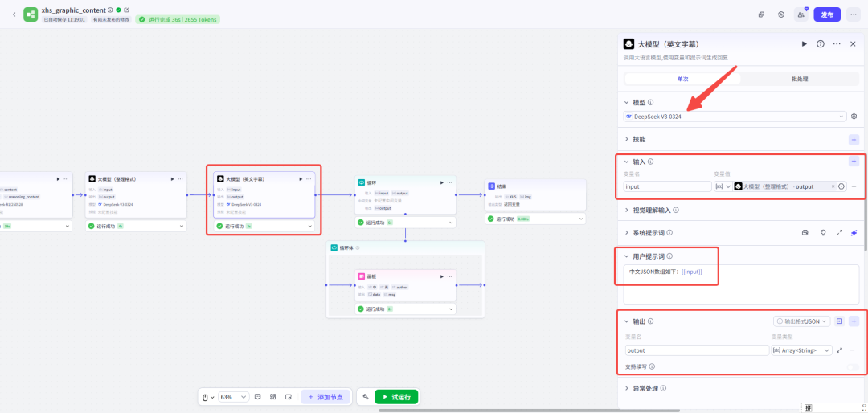868x413 pixels.
Task: Close the 大模型（英文字幕） side panel
Action: tap(853, 43)
